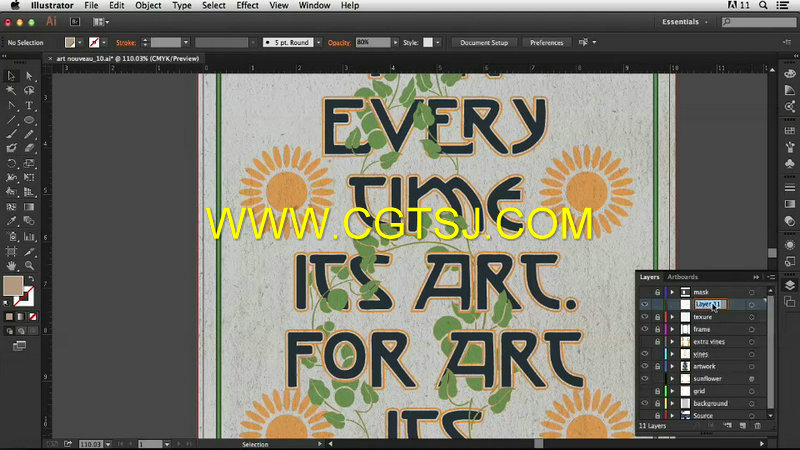Click the Document Setup button
800x450 pixels.
(x=484, y=42)
